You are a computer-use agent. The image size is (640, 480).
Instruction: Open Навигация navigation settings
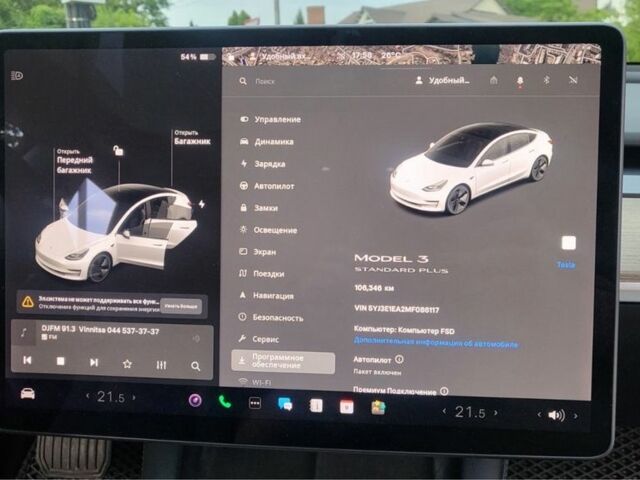[x=266, y=295]
